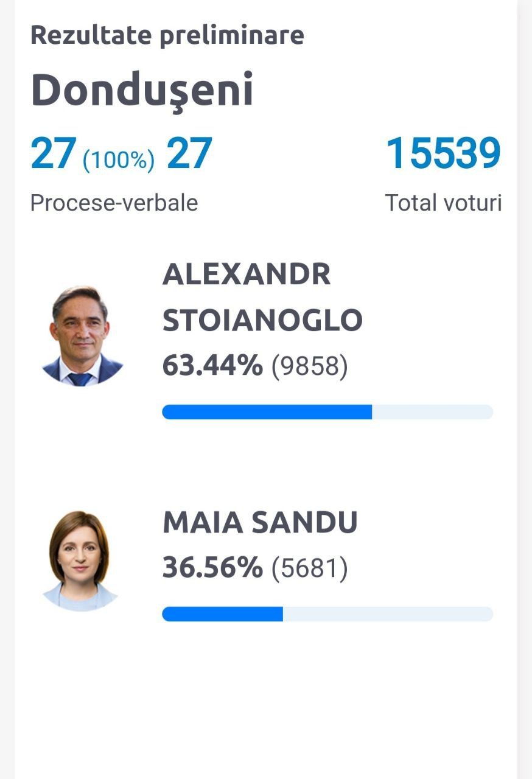
Task: Click the Procese-verbale label
Action: (114, 203)
